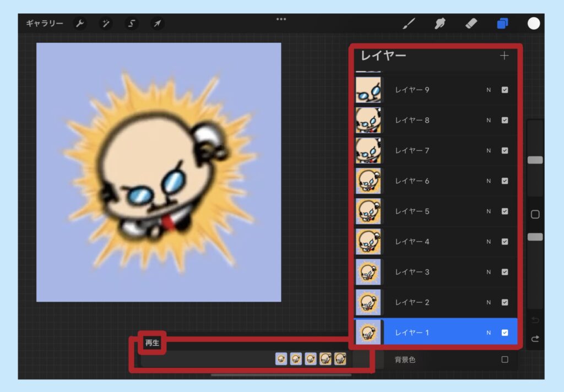Image resolution: width=564 pixels, height=392 pixels.
Task: Open blend mode N for レイヤー 1
Action: pyautogui.click(x=489, y=333)
